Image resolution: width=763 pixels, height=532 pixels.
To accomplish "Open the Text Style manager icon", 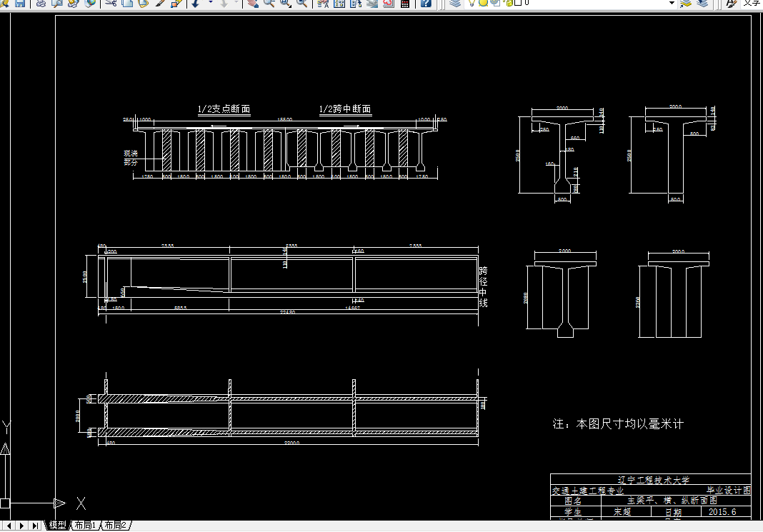I will coord(732,4).
